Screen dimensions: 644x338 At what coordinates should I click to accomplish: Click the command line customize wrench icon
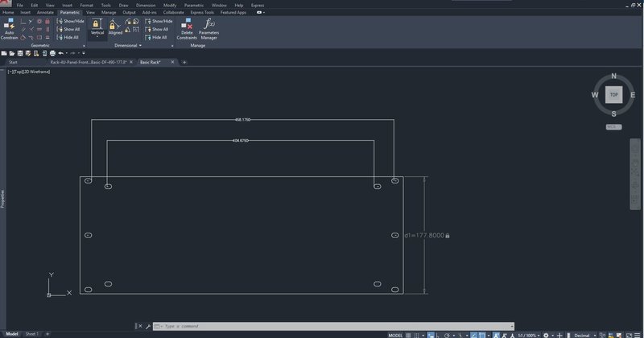coord(148,326)
